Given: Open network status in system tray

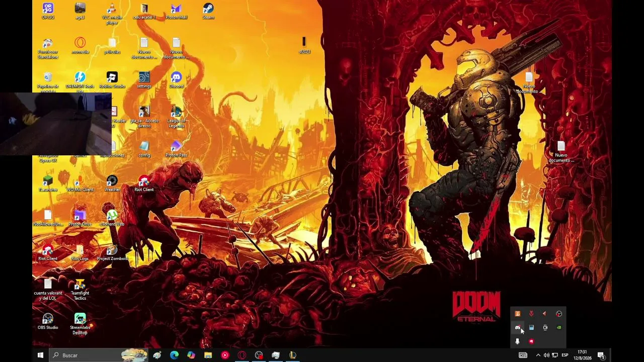Looking at the screenshot, I should pos(555,355).
